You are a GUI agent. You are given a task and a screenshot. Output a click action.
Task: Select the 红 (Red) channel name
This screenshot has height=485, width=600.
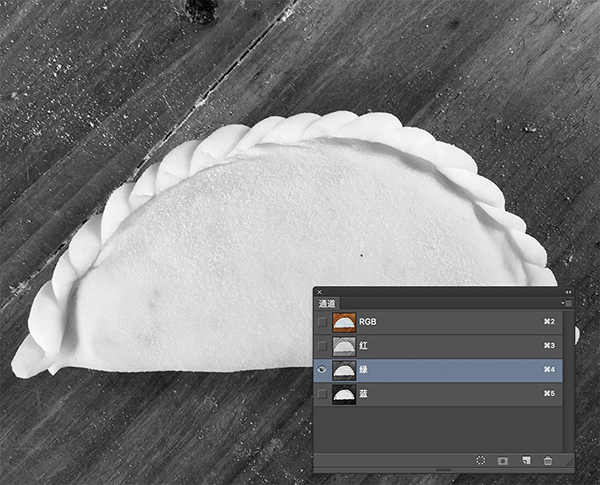[364, 346]
